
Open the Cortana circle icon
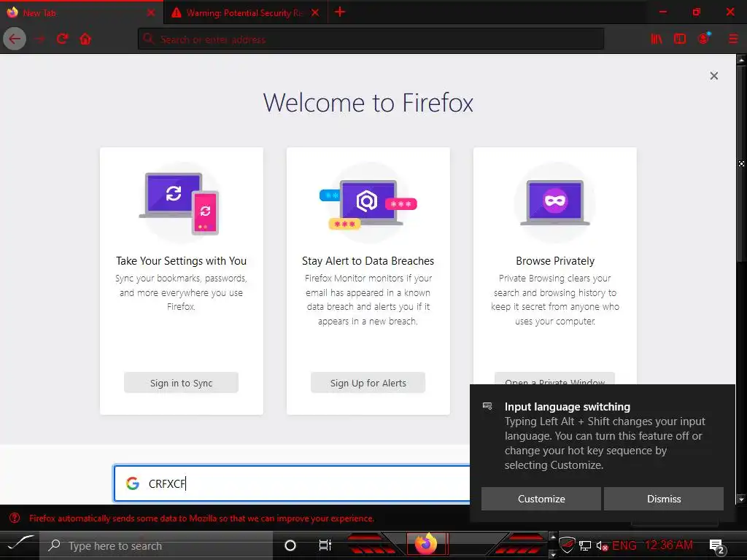click(290, 545)
